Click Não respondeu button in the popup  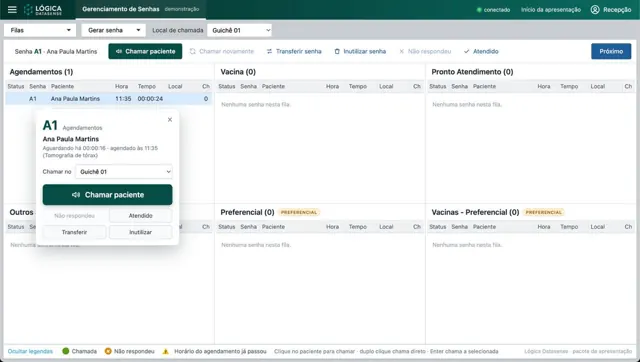(x=74, y=215)
